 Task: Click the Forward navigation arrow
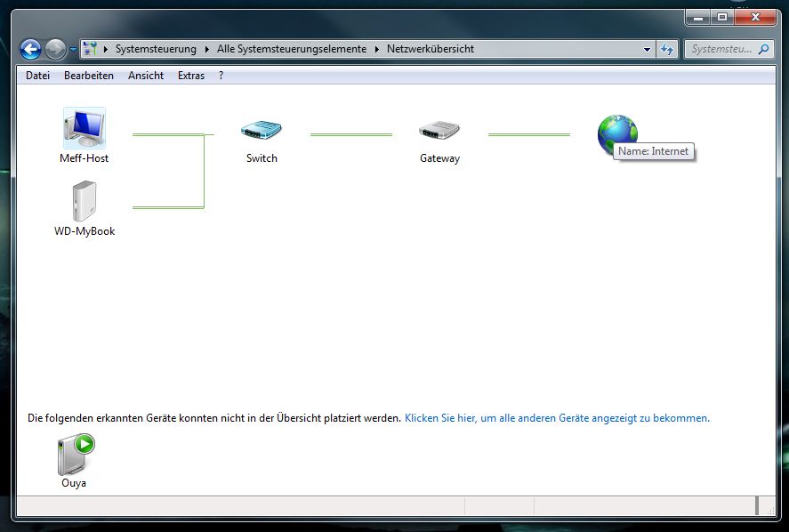pos(55,50)
